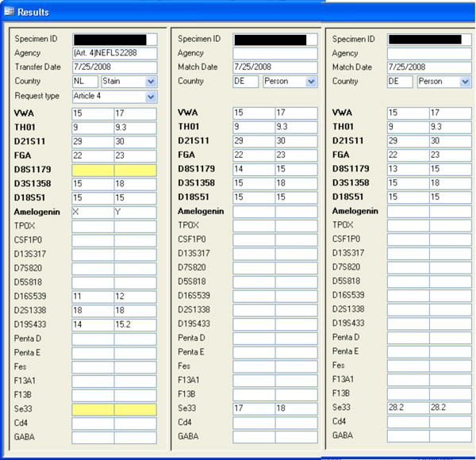This screenshot has height=460, width=476.
Task: Click the D8S1179 field with value 14
Action: click(253, 170)
